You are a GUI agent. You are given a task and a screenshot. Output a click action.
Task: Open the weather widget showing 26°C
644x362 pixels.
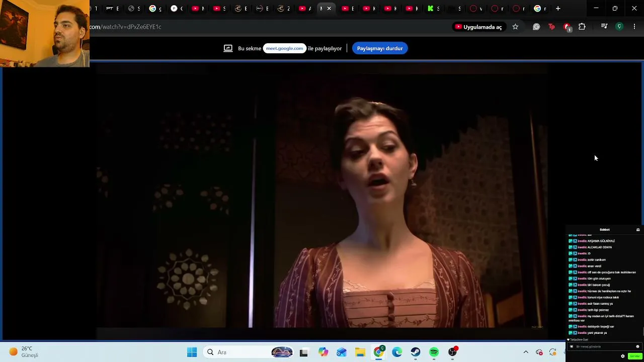[x=24, y=352]
